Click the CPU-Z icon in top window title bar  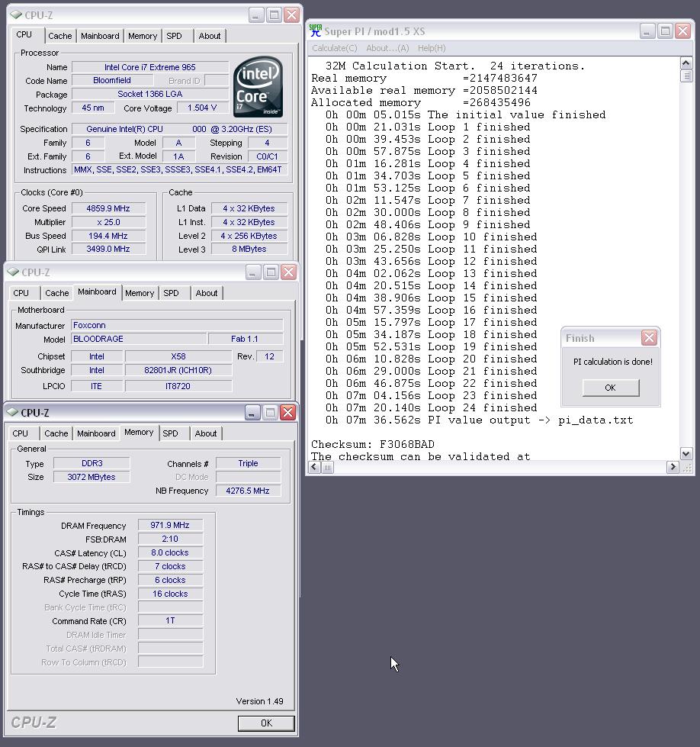(16, 14)
